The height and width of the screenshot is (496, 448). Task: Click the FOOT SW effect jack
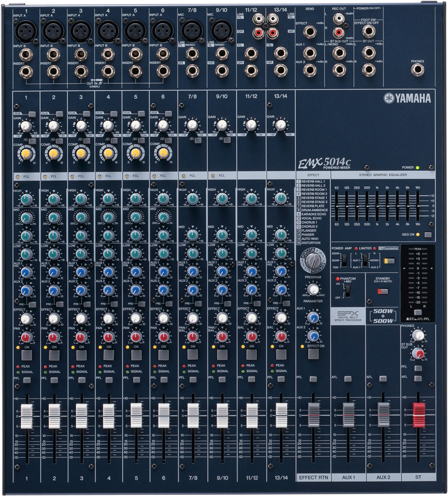[x=368, y=31]
